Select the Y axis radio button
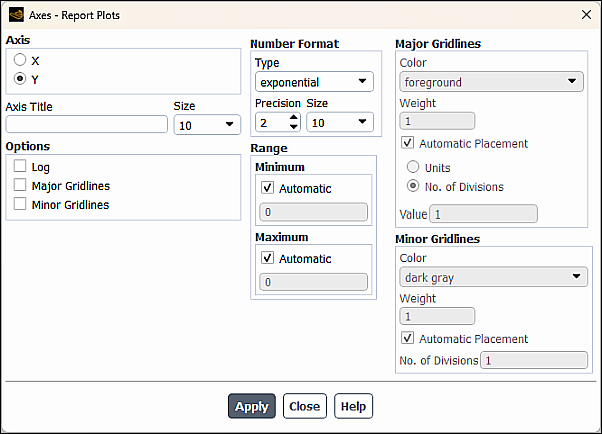 click(20, 79)
